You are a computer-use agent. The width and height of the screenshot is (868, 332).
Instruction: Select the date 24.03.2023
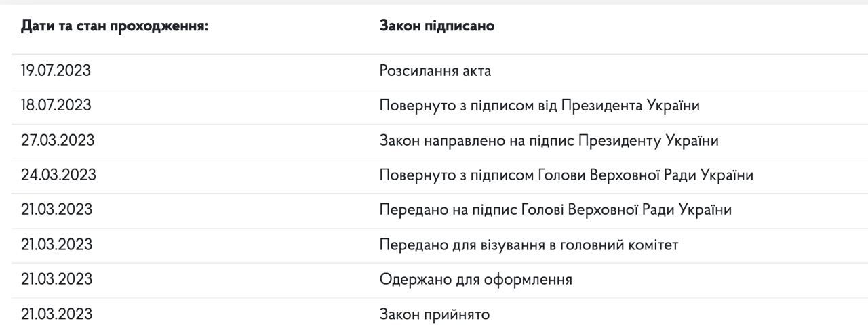tap(58, 175)
